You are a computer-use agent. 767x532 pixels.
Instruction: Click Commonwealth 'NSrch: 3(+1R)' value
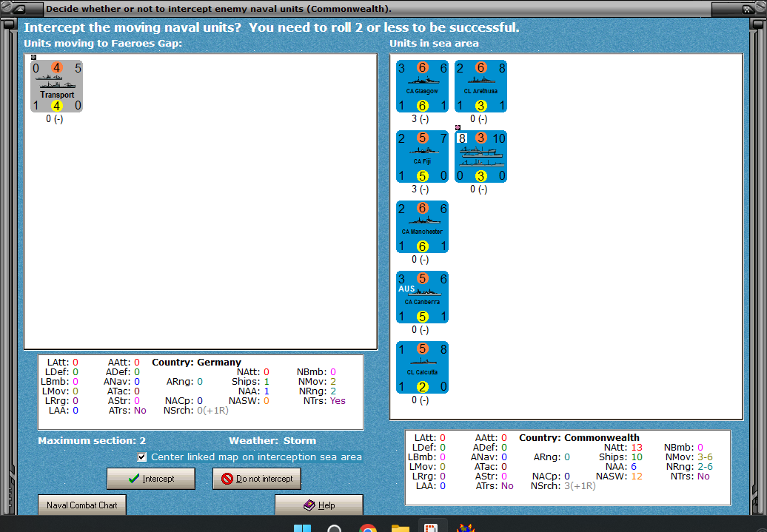click(x=563, y=486)
